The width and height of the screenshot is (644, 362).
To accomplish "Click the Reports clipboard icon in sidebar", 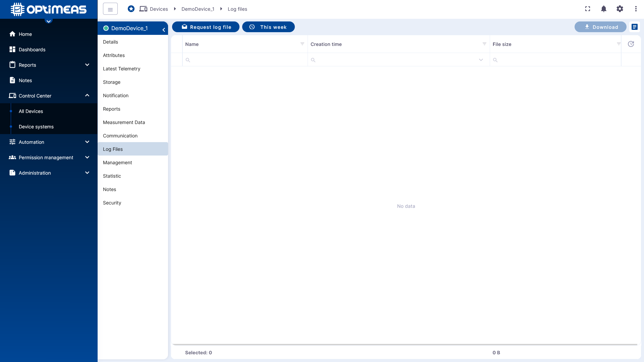I will [12, 65].
